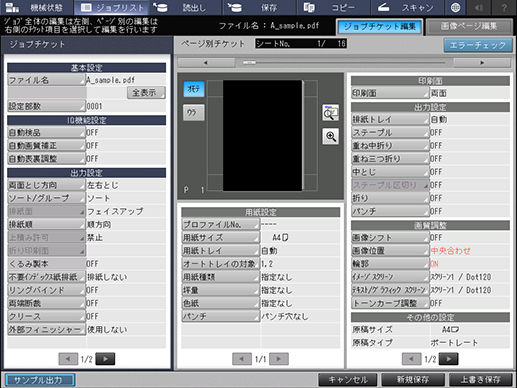Open the 用紙トレイ setting
Image resolution: width=517 pixels, height=388 pixels.
pos(221,251)
